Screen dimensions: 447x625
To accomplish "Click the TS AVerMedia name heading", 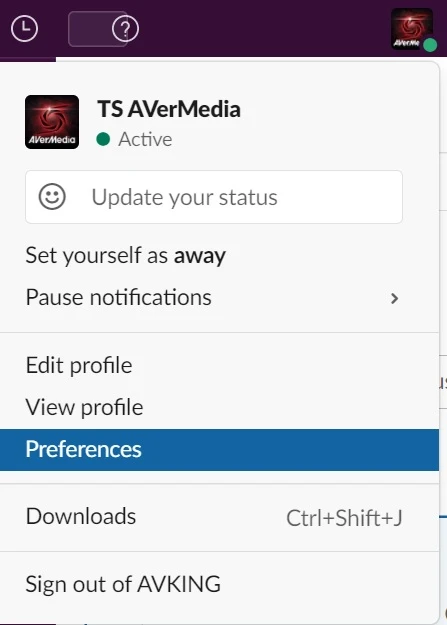I will click(x=169, y=109).
